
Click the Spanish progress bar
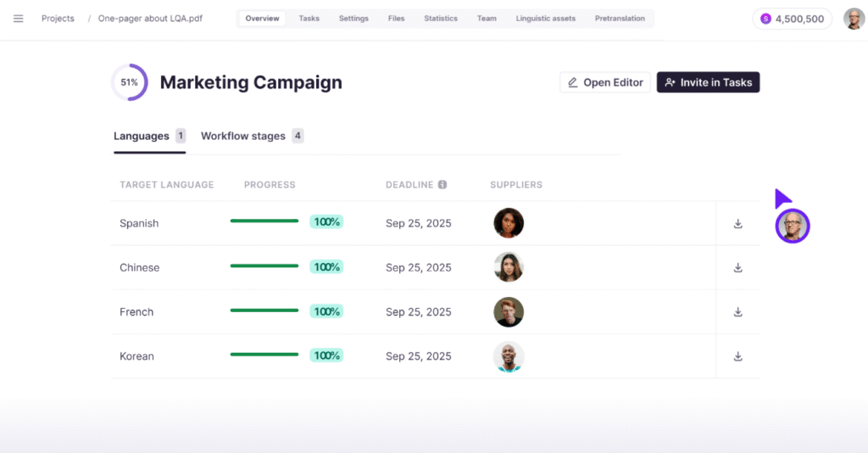(264, 221)
